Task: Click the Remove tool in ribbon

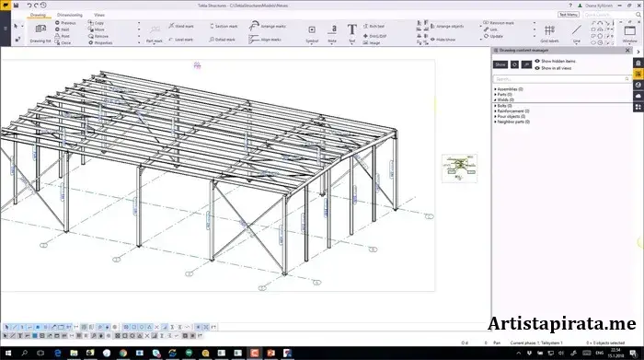Action: pos(98,36)
